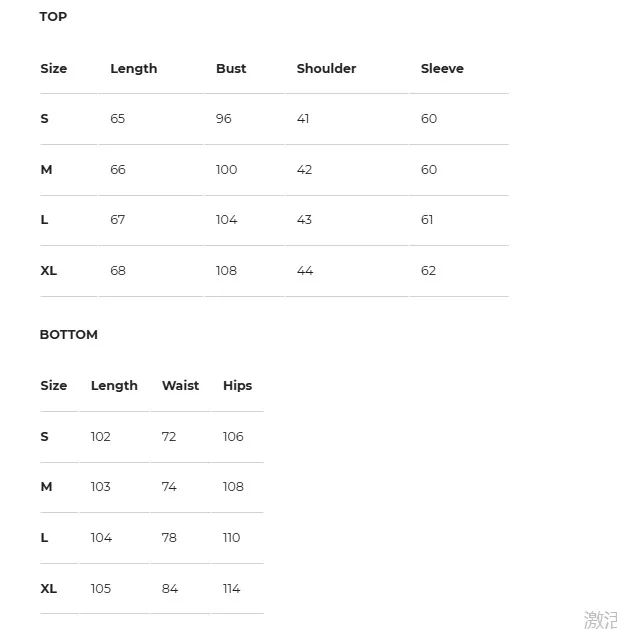Select the Waist column header
The image size is (617, 629).
point(180,386)
